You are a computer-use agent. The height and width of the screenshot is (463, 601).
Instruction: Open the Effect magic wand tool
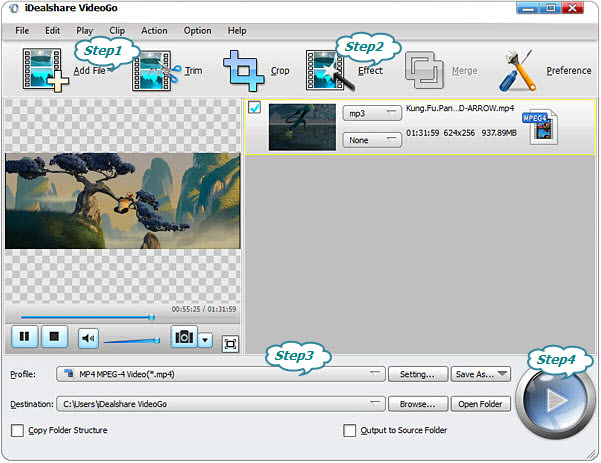(330, 71)
